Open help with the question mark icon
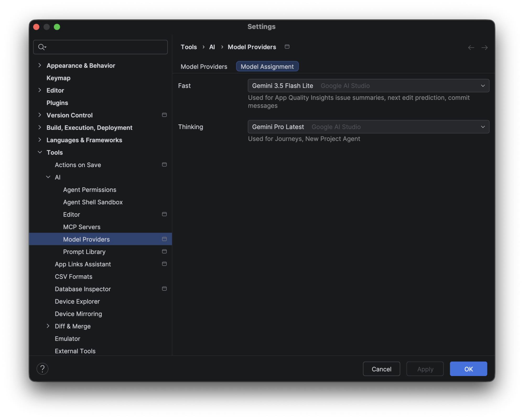Viewport: 524px width, 420px height. coord(42,369)
